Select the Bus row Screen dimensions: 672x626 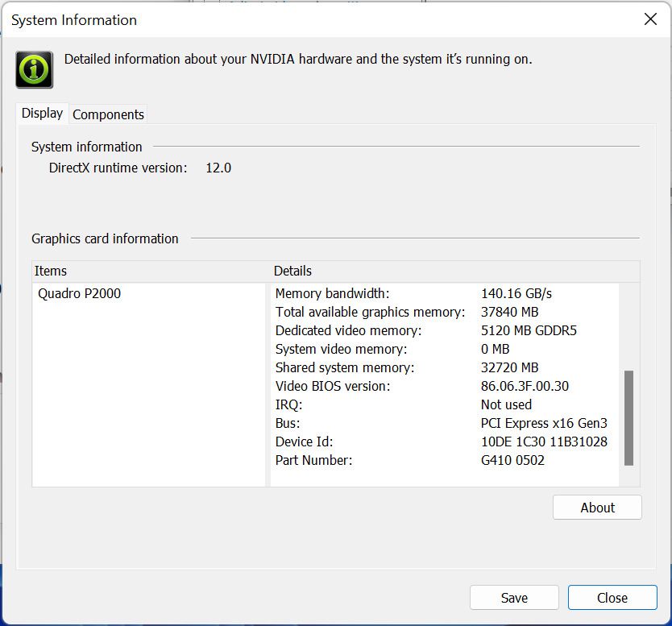pos(445,423)
